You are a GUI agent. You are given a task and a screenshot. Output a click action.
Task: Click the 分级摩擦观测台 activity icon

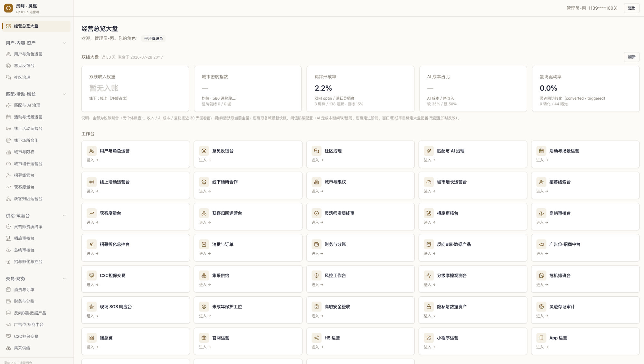[429, 275]
